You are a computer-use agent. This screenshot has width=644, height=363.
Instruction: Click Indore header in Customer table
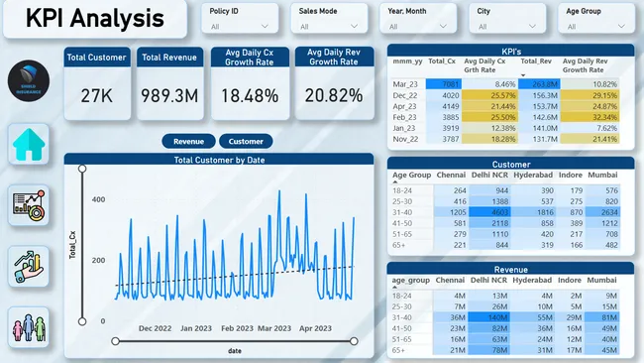[x=570, y=175]
